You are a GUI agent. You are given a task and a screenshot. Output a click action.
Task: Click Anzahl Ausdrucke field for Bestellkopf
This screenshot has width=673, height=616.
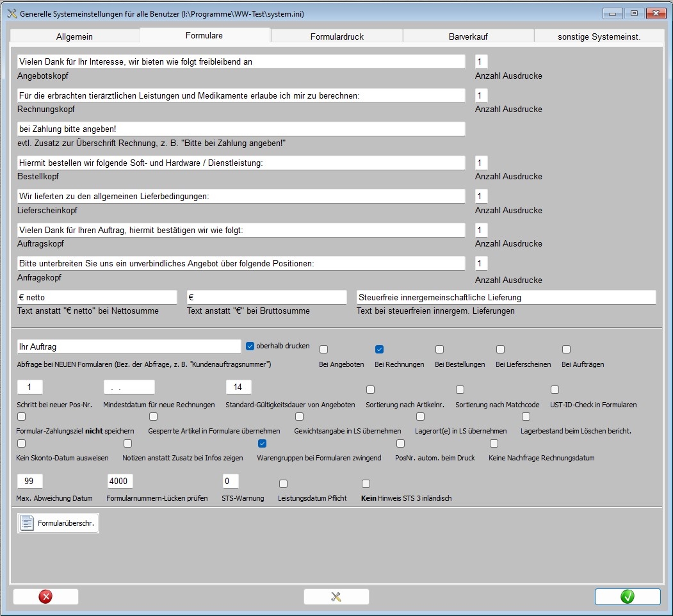pyautogui.click(x=481, y=163)
